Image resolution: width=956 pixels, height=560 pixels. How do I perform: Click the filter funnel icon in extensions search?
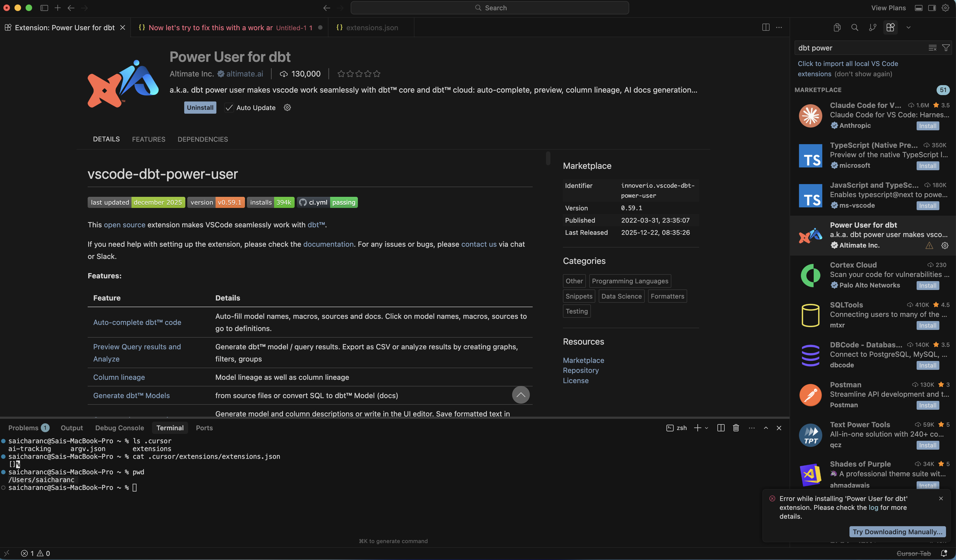945,47
